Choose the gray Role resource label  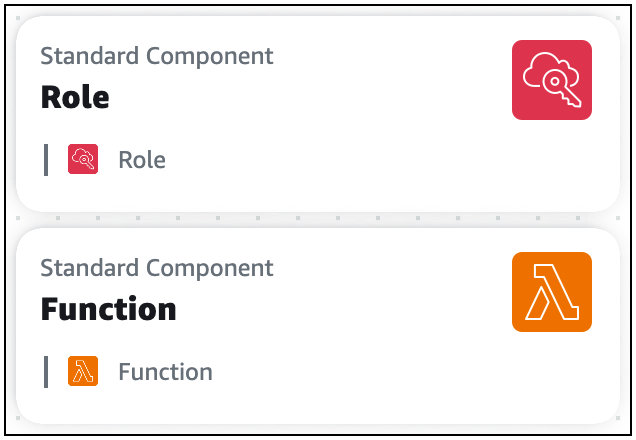142,160
